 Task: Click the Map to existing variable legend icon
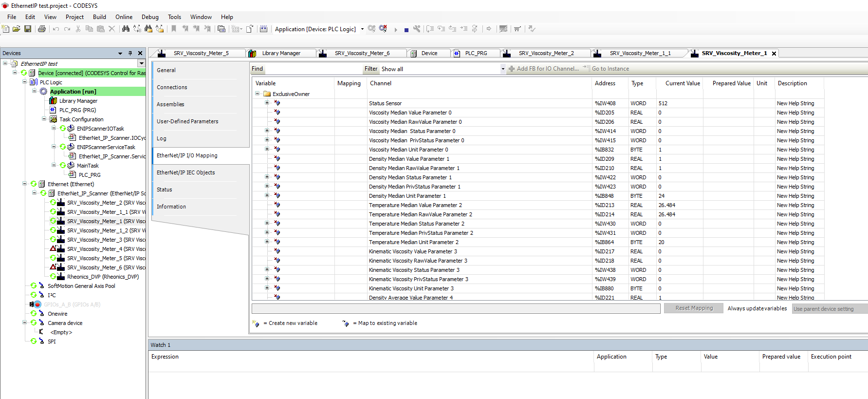click(x=346, y=323)
